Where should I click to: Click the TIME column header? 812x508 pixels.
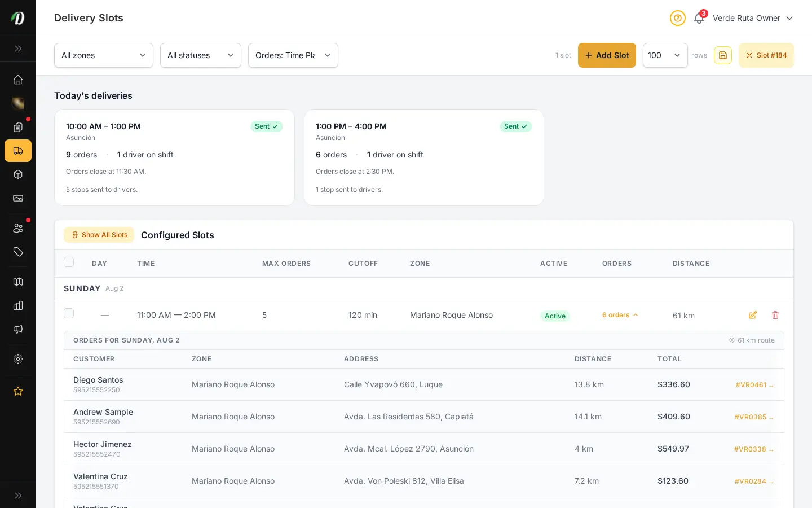146,264
